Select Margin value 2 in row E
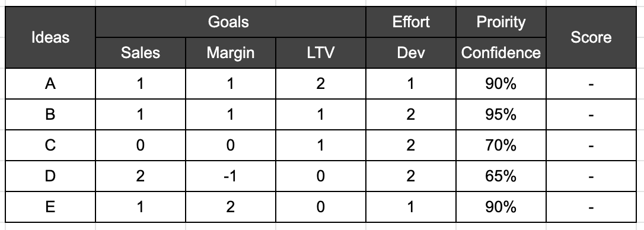 coord(231,207)
